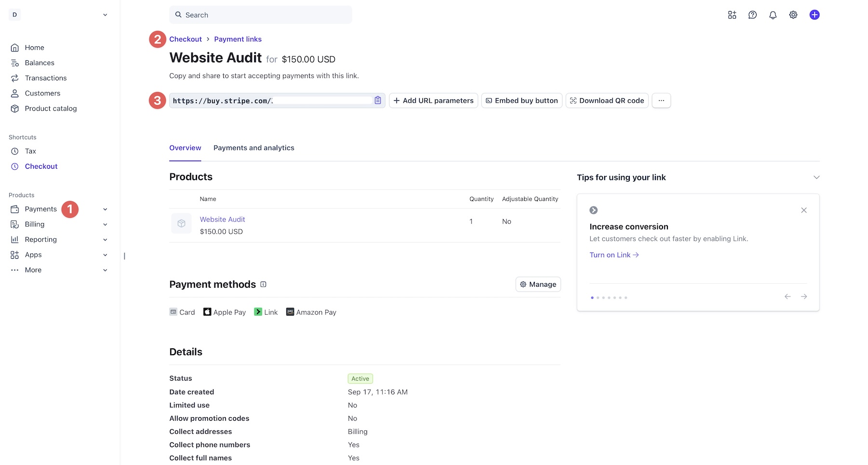Open the three-dot more options button
This screenshot has height=465, width=868.
[x=661, y=100]
